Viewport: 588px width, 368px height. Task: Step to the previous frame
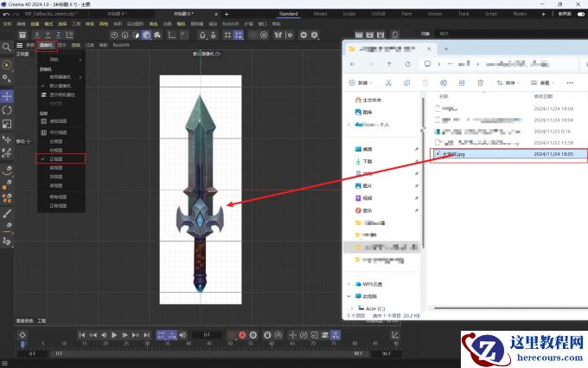pos(104,335)
